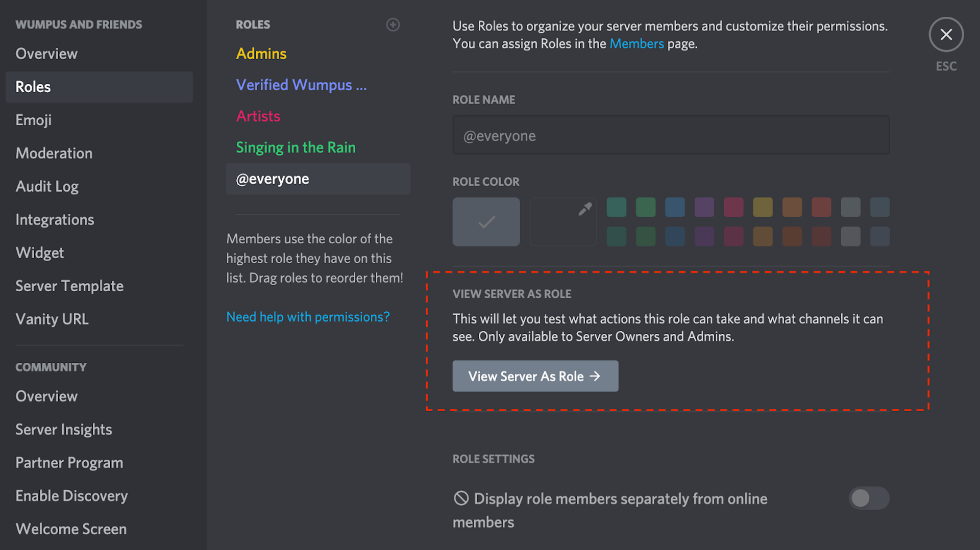
Task: Enable Display role members separately from online members
Action: pyautogui.click(x=869, y=498)
